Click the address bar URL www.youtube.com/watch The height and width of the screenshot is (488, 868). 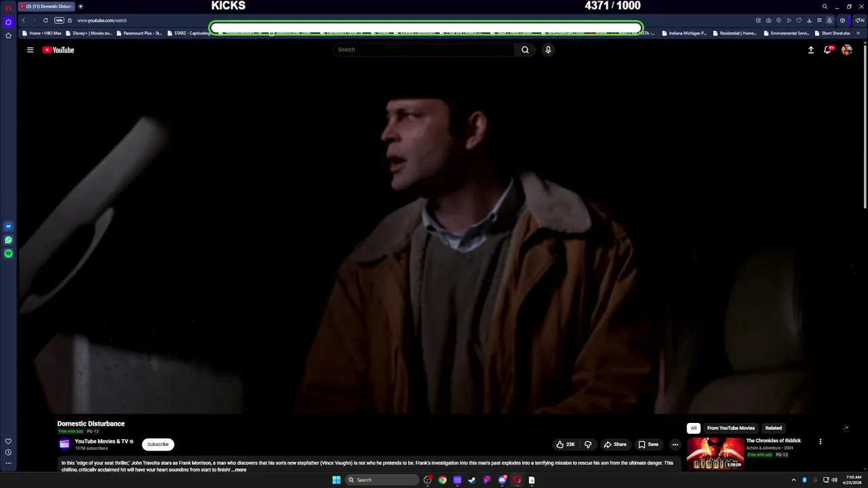click(102, 20)
